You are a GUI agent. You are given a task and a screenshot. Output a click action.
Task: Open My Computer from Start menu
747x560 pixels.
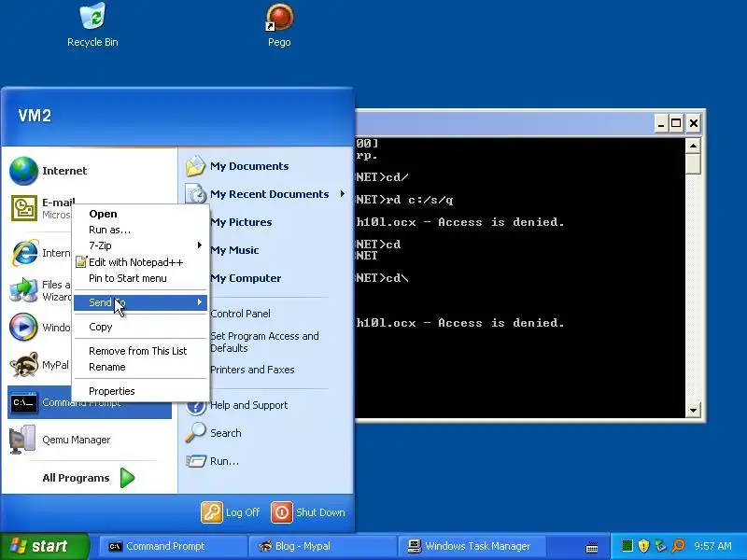[x=246, y=278]
